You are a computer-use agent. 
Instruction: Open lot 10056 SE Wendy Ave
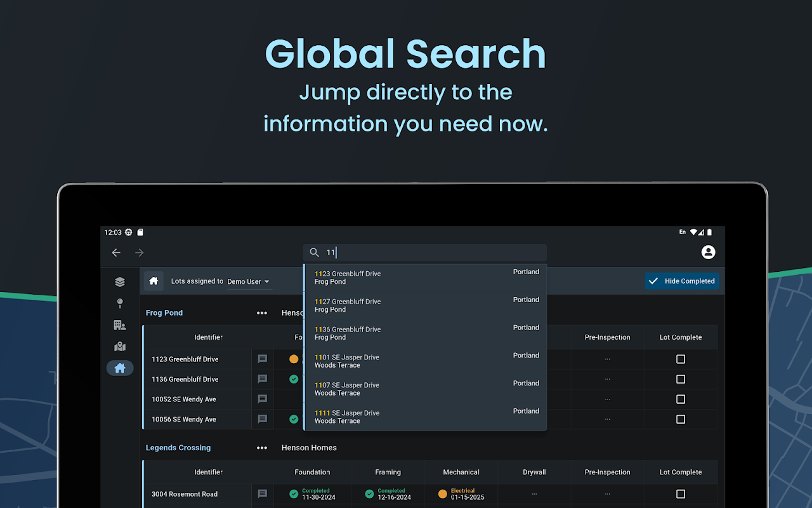point(184,420)
